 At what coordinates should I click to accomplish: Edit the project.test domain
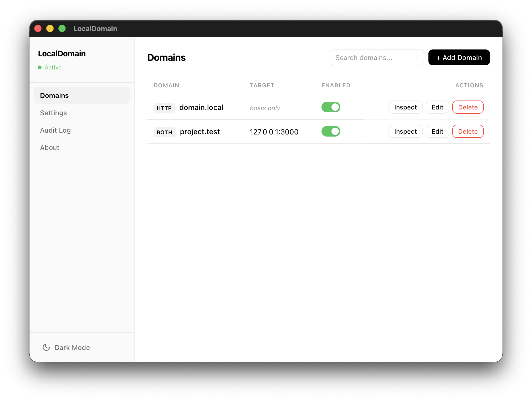(x=437, y=131)
